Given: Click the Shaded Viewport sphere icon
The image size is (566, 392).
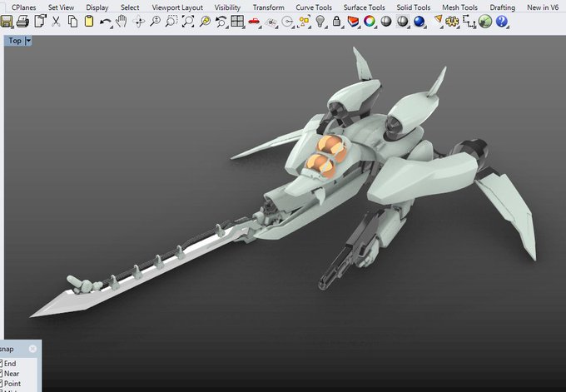Looking at the screenshot, I should [386, 22].
